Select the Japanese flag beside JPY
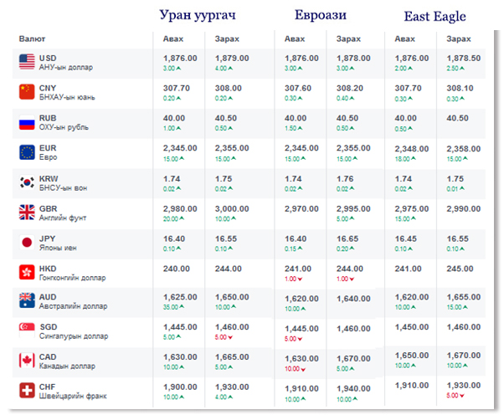 click(26, 243)
